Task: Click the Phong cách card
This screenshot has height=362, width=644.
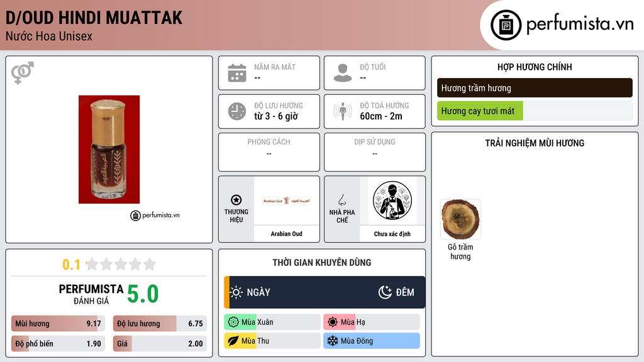Action: 269,152
